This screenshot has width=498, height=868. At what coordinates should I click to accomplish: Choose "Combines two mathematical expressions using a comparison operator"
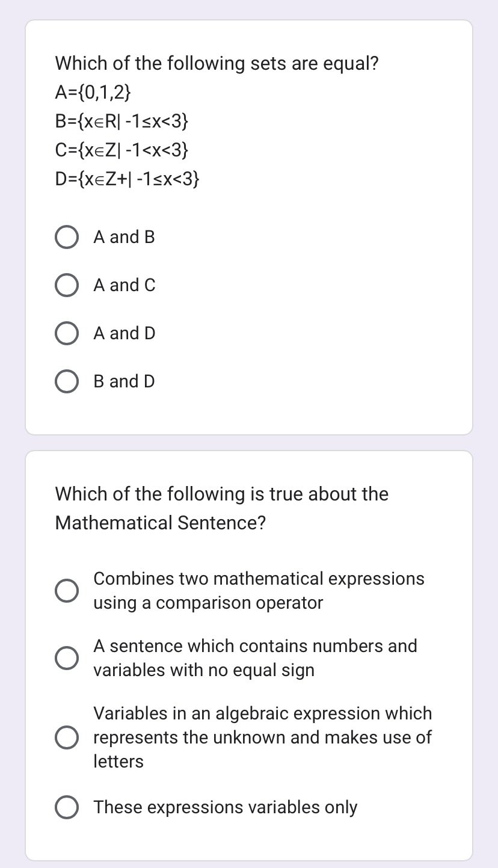[67, 590]
